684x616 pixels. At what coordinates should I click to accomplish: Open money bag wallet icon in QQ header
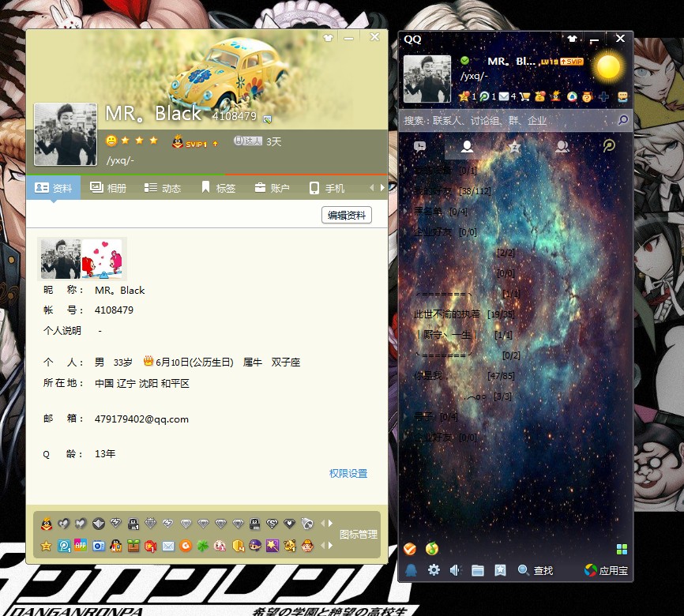[x=540, y=96]
